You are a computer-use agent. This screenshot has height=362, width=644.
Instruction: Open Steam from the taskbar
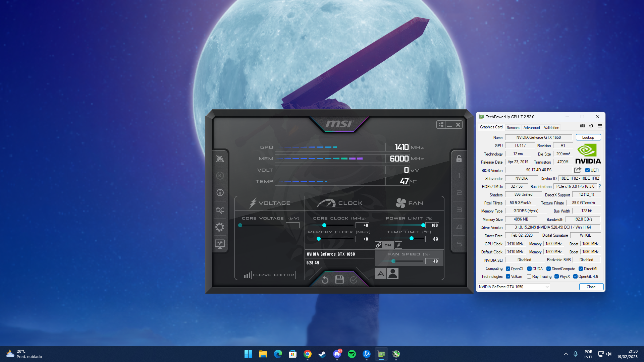click(322, 354)
